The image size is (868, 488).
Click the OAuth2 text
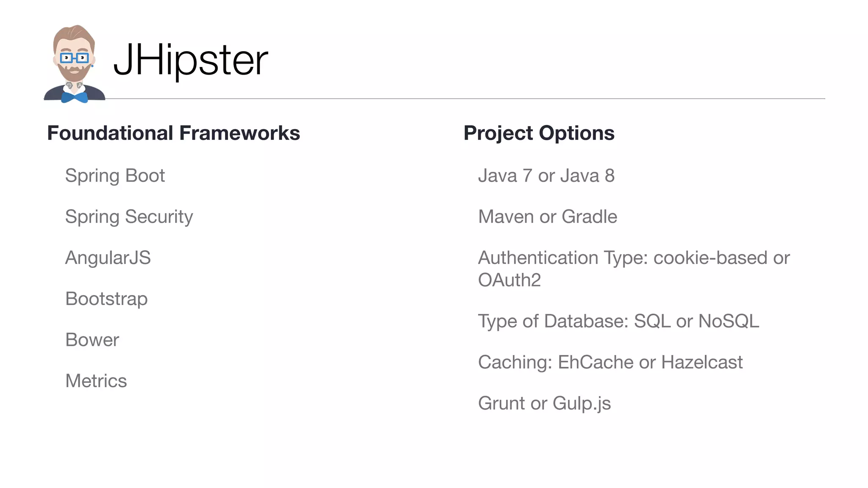tap(509, 280)
